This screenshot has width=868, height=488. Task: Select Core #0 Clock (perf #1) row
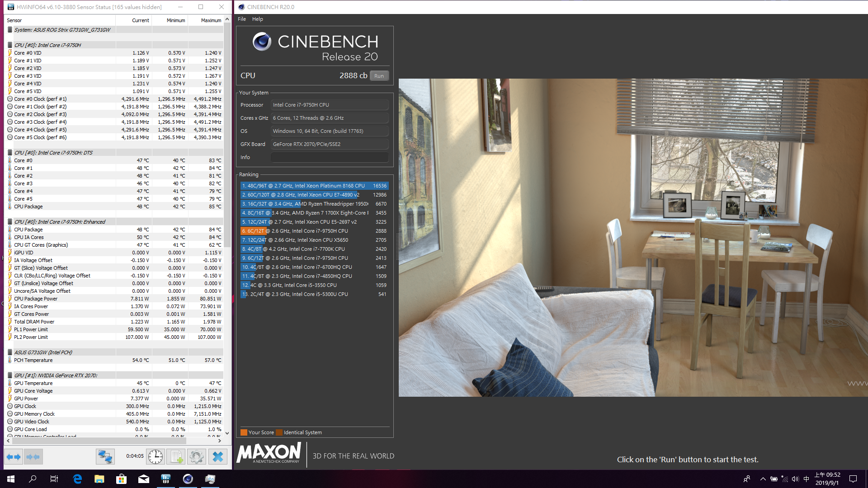click(114, 99)
